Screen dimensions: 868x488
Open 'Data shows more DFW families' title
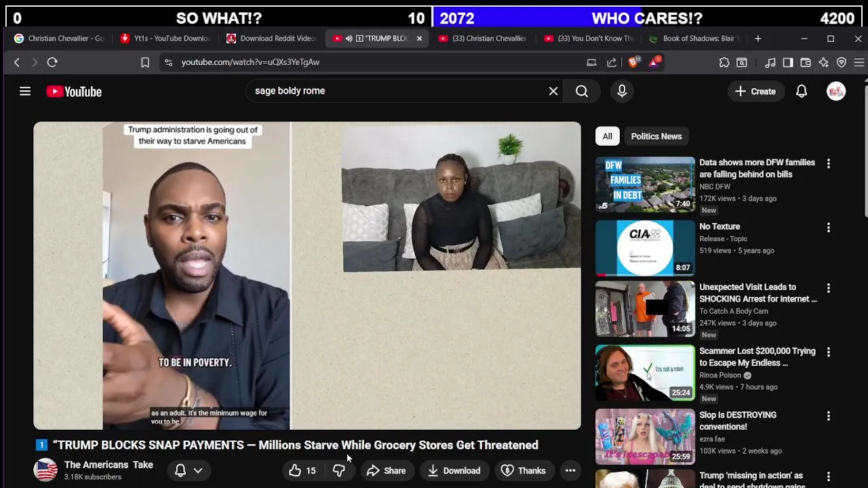pos(757,168)
